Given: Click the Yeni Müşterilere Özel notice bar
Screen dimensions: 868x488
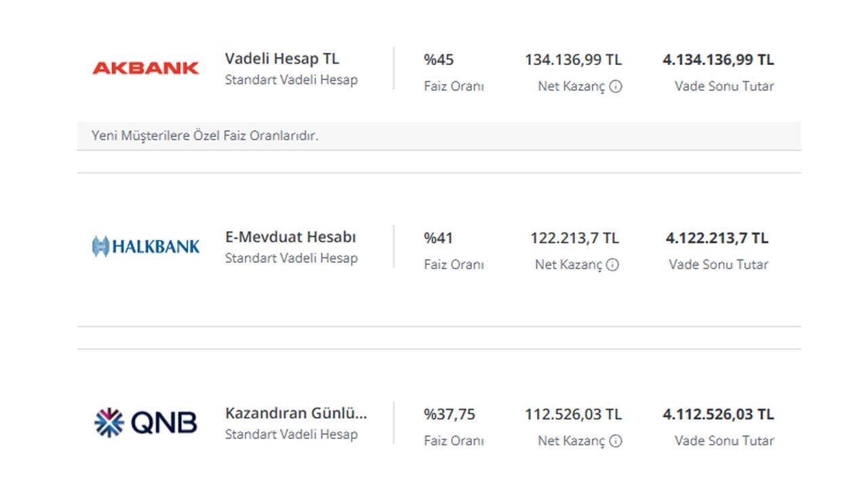Looking at the screenshot, I should [439, 136].
